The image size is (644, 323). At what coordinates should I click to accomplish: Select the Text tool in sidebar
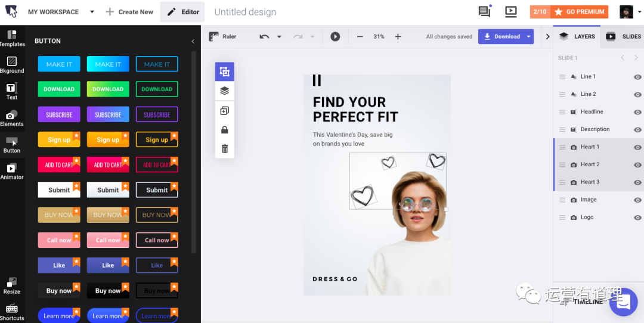coord(12,91)
